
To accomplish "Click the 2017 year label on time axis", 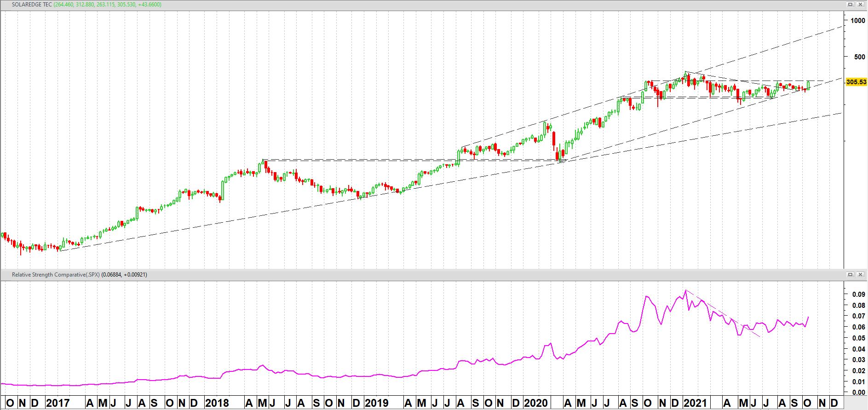I will (58, 404).
